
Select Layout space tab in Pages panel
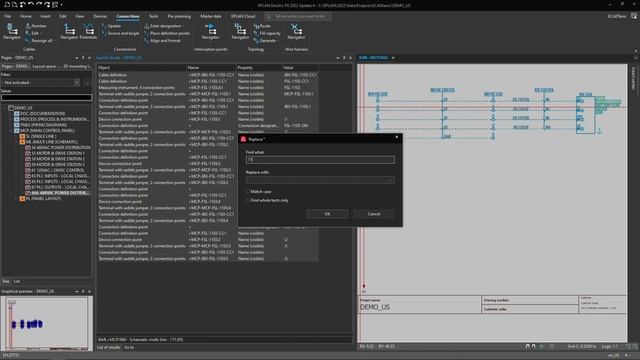(x=47, y=66)
